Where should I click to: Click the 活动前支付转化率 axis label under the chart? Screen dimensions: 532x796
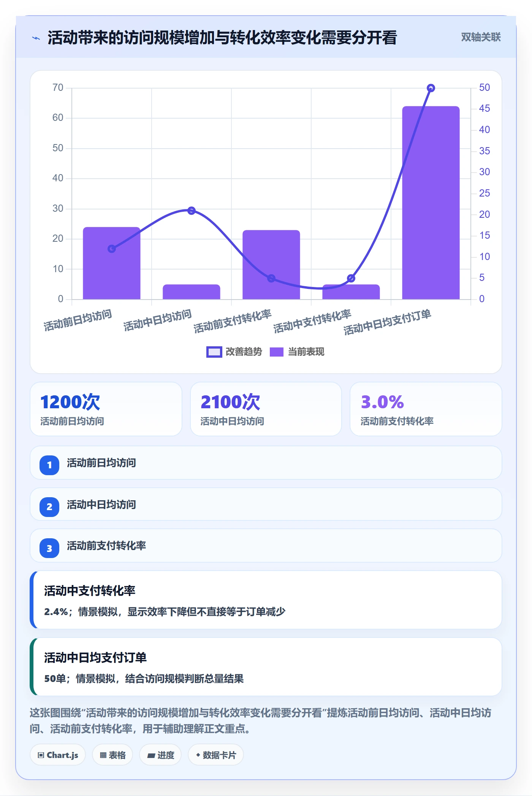[233, 321]
